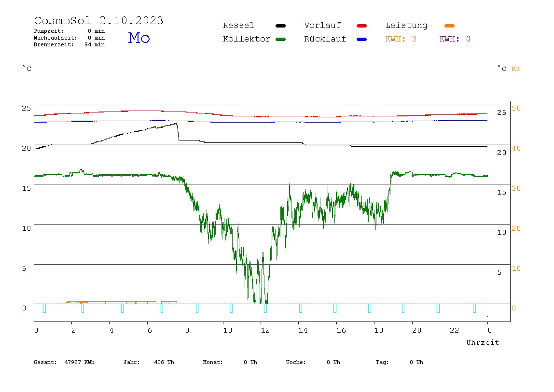Click hour label "12" on the time axis
The image size is (554, 392).
265,331
